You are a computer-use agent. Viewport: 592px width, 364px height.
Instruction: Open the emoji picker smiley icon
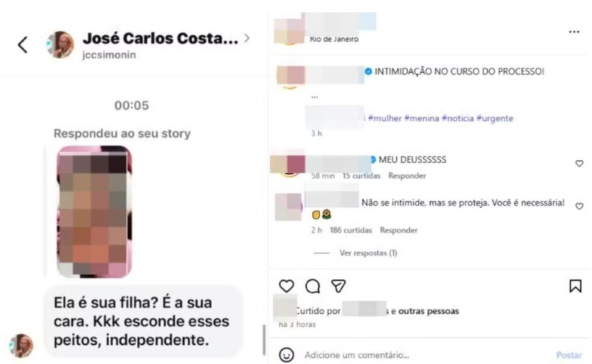tap(286, 355)
